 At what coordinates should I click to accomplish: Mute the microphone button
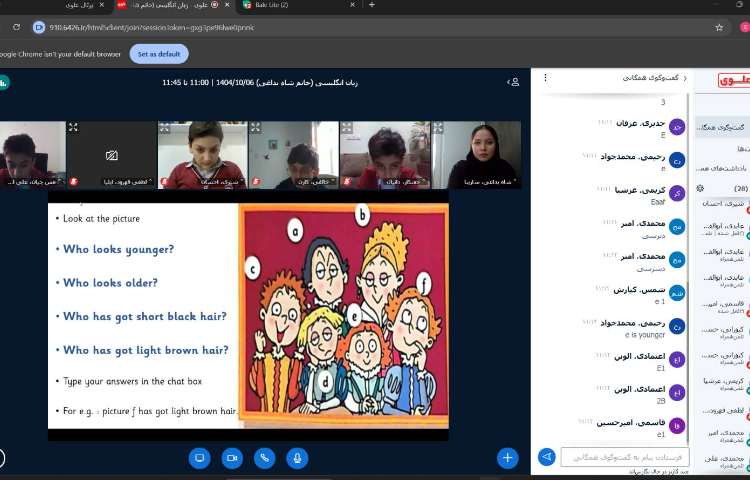click(x=296, y=457)
